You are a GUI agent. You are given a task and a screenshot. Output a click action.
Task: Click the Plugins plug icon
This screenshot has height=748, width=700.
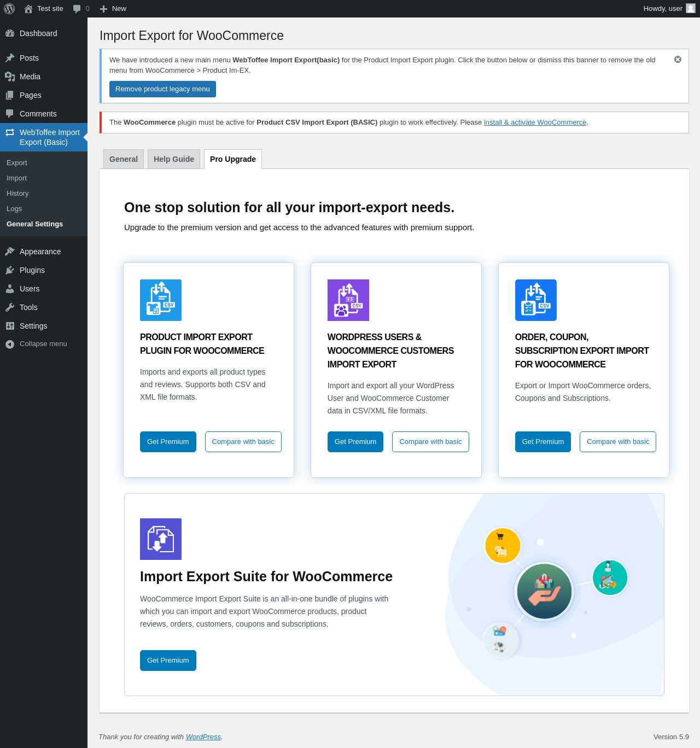10,270
